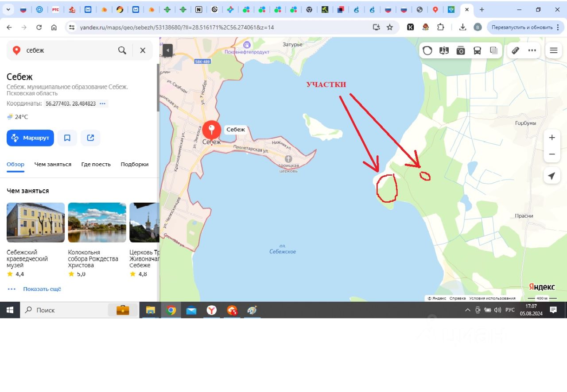Click the address bar URL
The width and height of the screenshot is (567, 392).
click(177, 27)
